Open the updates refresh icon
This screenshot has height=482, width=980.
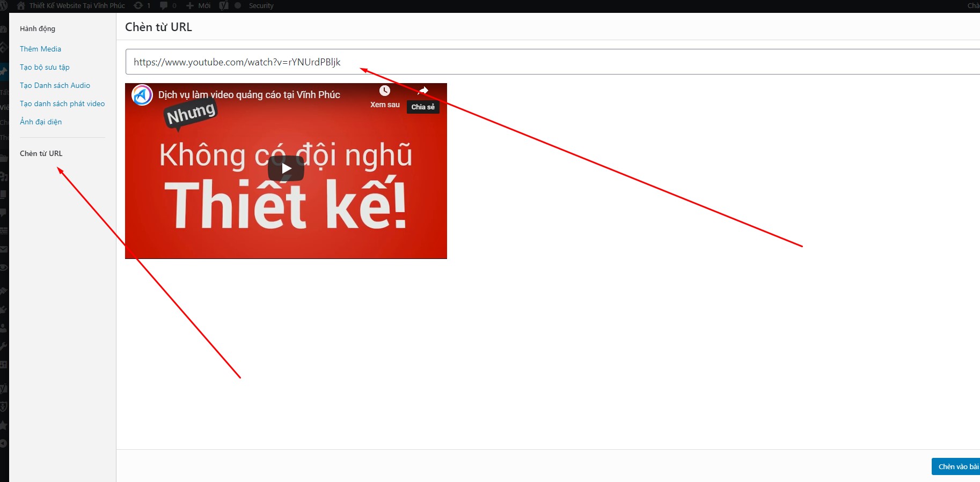[x=138, y=6]
